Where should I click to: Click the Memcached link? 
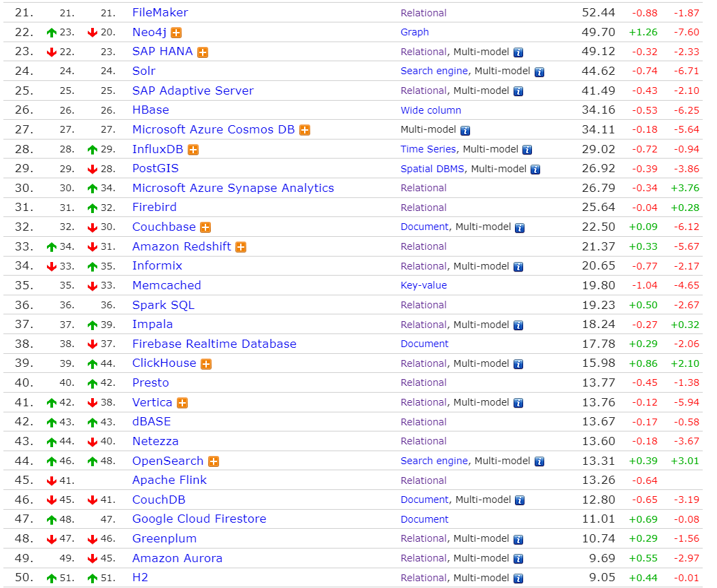click(167, 285)
